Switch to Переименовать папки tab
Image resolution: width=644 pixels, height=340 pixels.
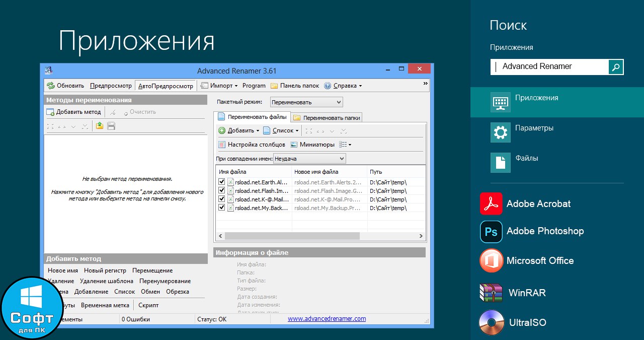(327, 117)
